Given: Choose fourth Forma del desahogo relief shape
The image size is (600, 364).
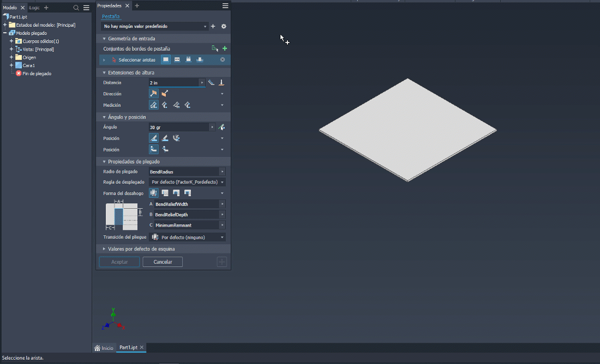Looking at the screenshot, I should 188,193.
